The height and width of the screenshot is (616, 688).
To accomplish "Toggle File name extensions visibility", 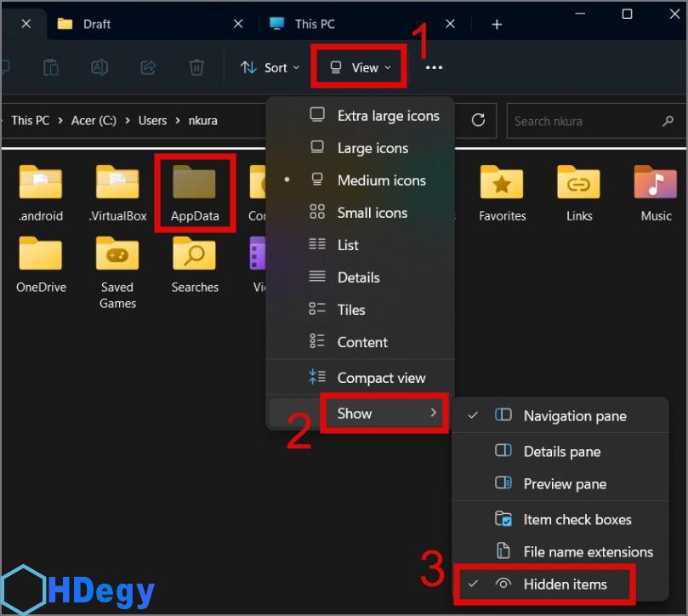I will tap(588, 551).
